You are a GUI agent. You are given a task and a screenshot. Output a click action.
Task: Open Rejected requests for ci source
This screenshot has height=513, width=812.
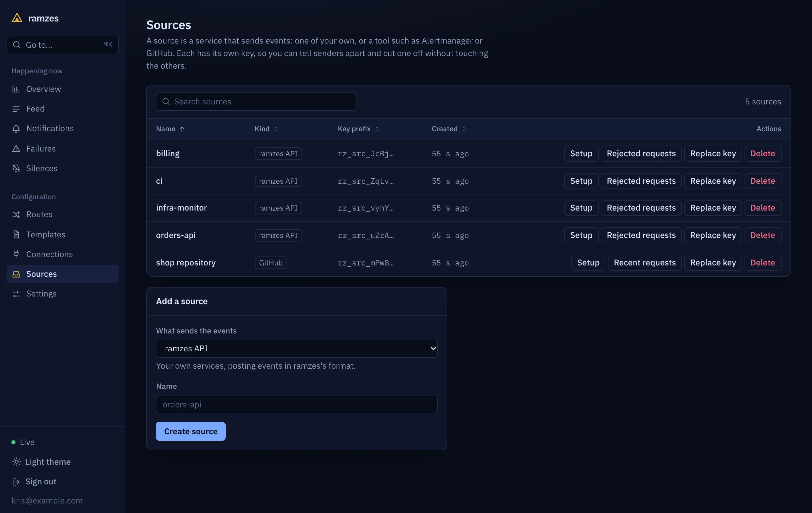pos(641,181)
